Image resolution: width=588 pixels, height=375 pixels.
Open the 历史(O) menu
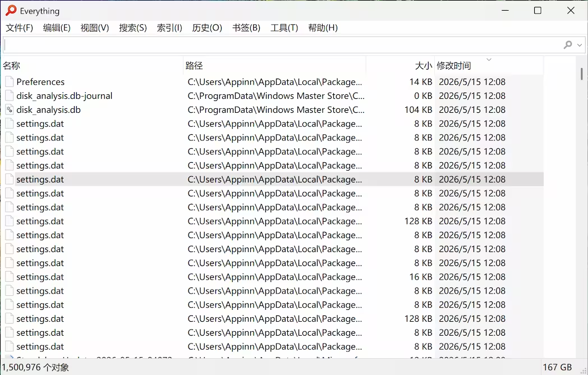coord(207,28)
